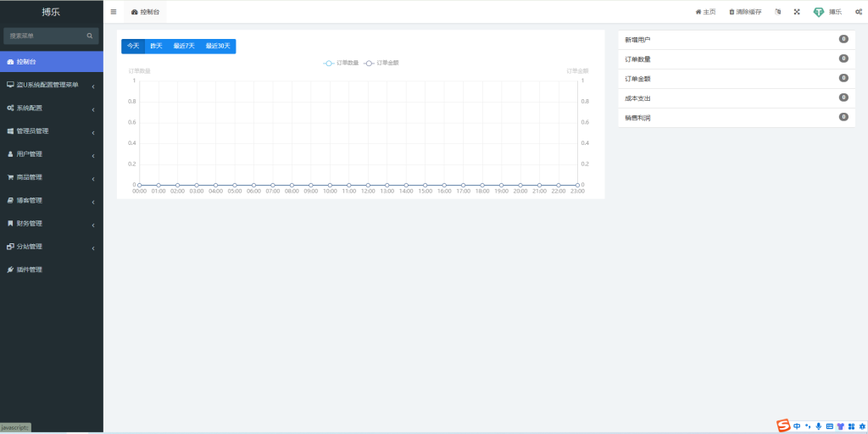868x434 pixels.
Task: Toggle punctuation mode in the Sogou input bar
Action: point(808,426)
